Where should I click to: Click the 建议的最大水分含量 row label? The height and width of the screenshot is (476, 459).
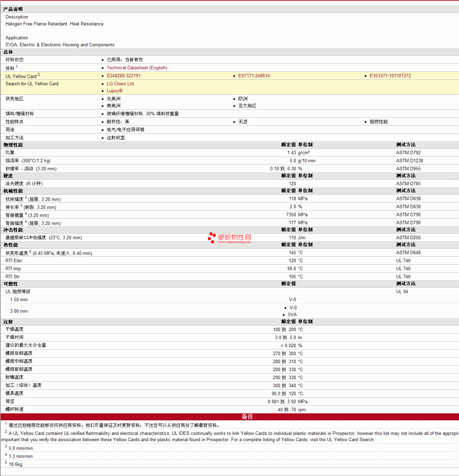(x=26, y=345)
